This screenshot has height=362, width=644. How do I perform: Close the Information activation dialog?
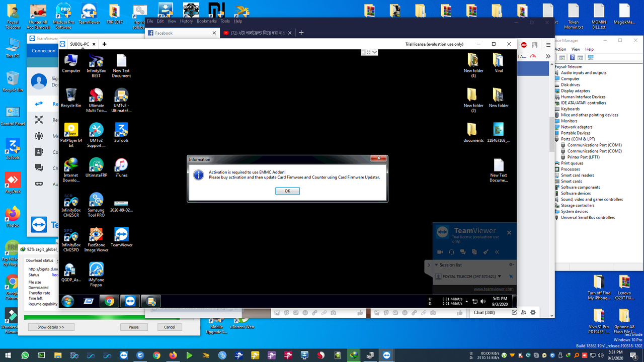(x=378, y=159)
